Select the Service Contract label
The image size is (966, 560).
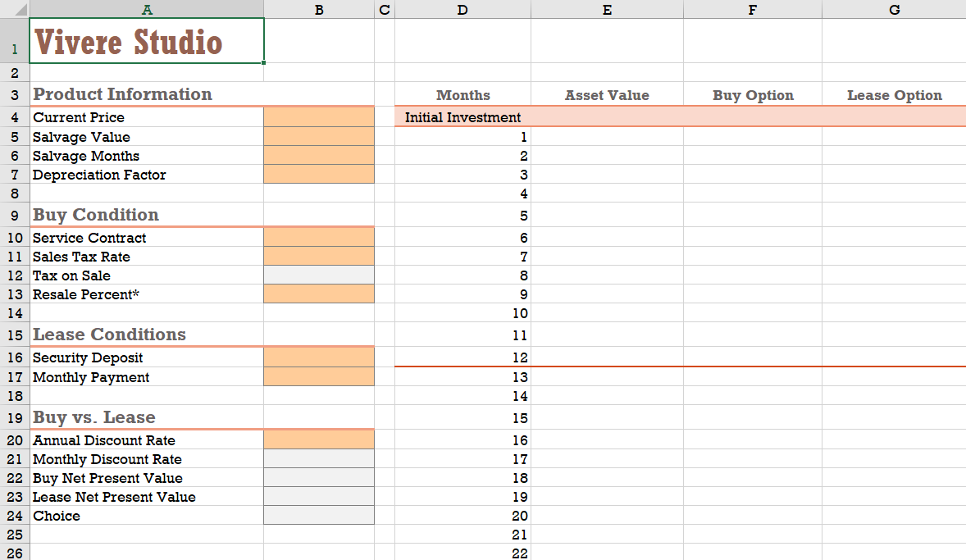pos(89,238)
